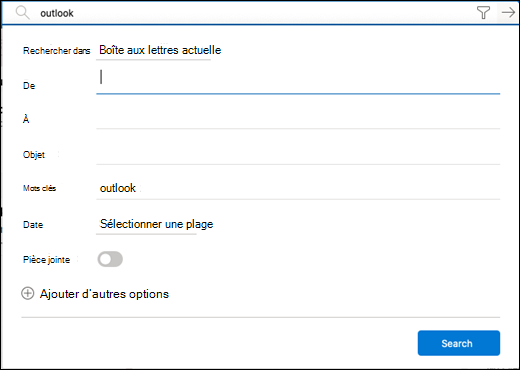
Task: Click the Mots clés label
Action: pyautogui.click(x=39, y=188)
